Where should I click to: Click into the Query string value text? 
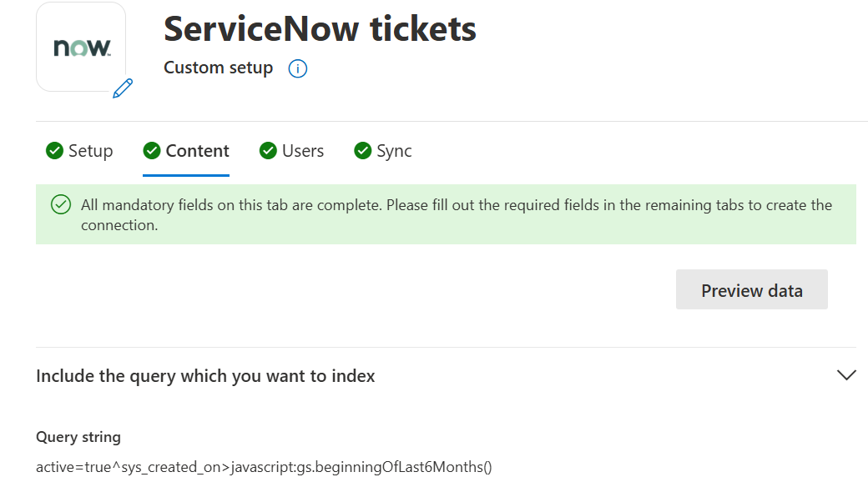point(264,467)
